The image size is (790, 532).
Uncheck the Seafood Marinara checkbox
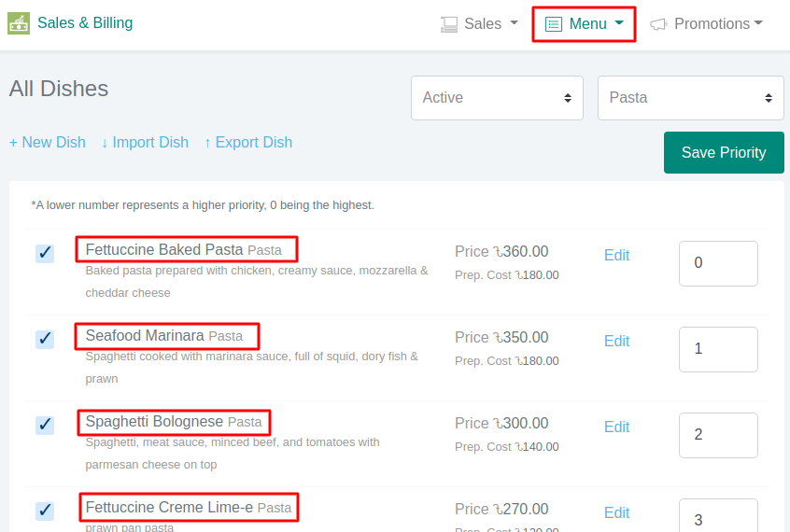(45, 339)
